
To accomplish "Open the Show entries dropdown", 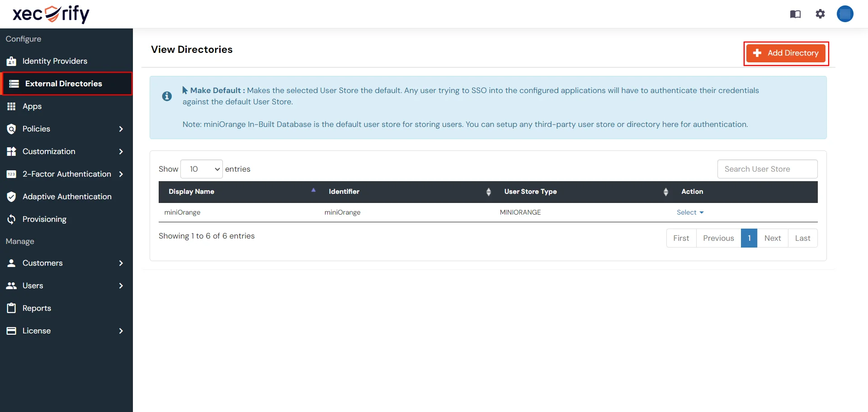I will coord(202,169).
